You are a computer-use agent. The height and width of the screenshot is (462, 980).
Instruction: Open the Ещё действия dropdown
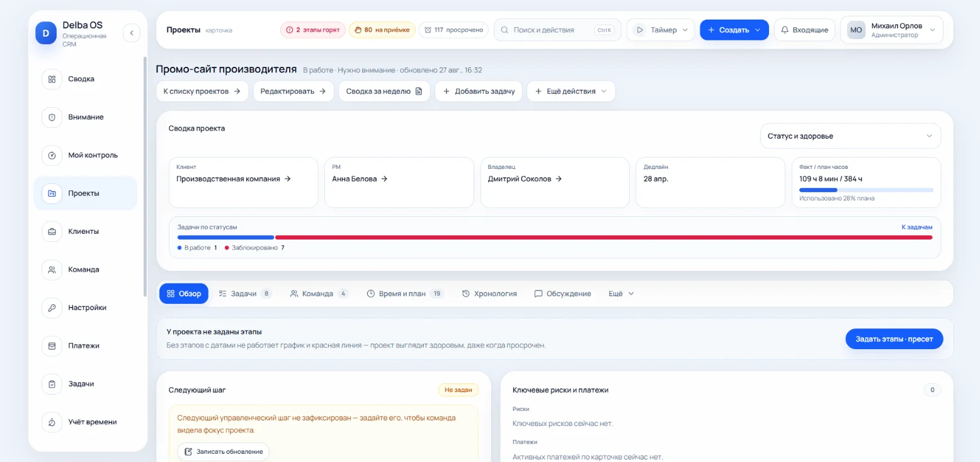tap(571, 91)
